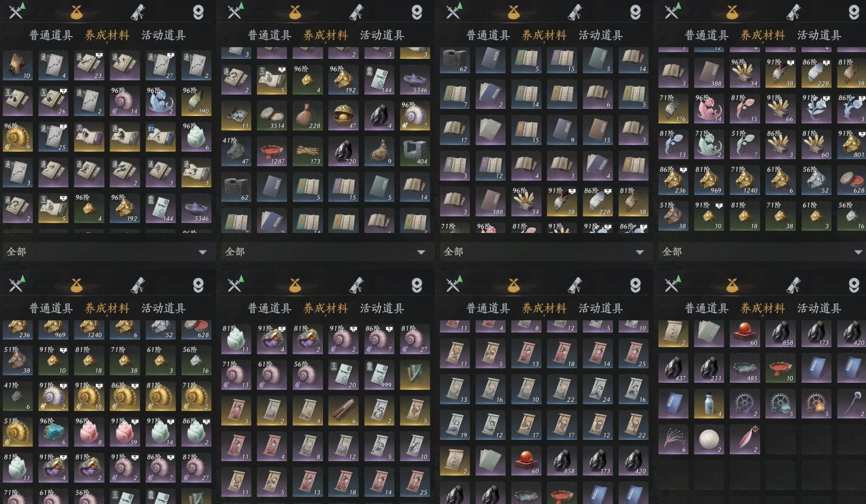Switch to 普通道具 tab in top-left panel

[x=51, y=35]
